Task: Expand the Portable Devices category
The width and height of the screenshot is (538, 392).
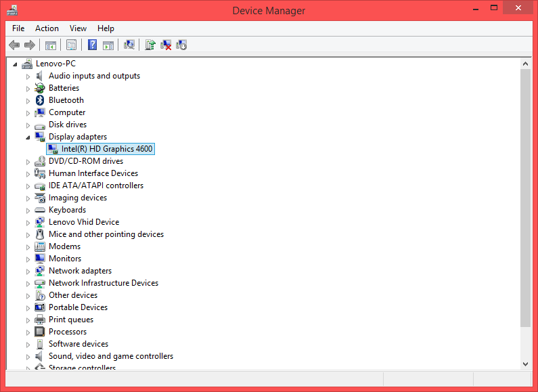Action: click(28, 308)
